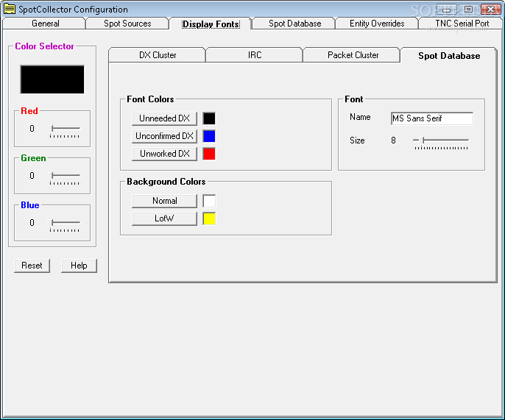The width and height of the screenshot is (505, 420).
Task: Click the Reset button
Action: 32,266
